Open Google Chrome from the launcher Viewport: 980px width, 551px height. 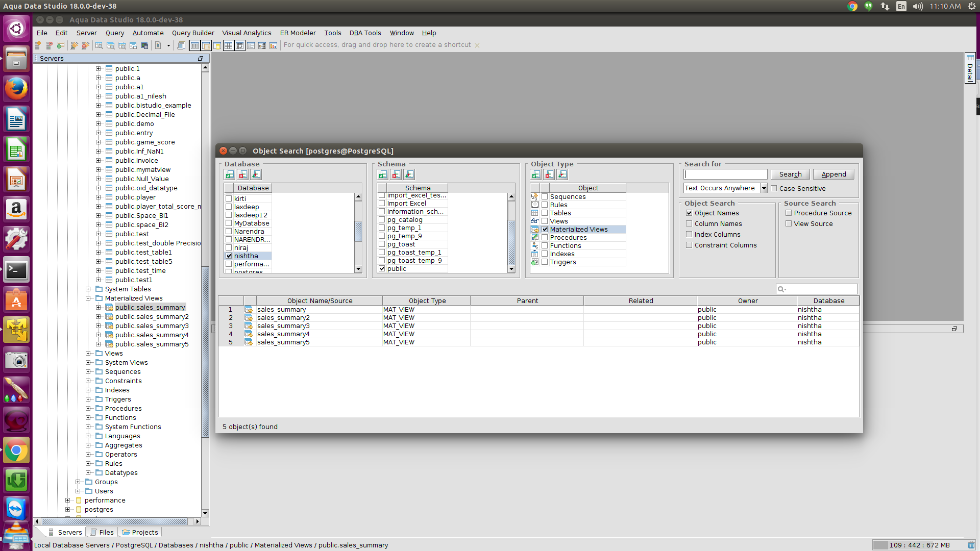[16, 450]
